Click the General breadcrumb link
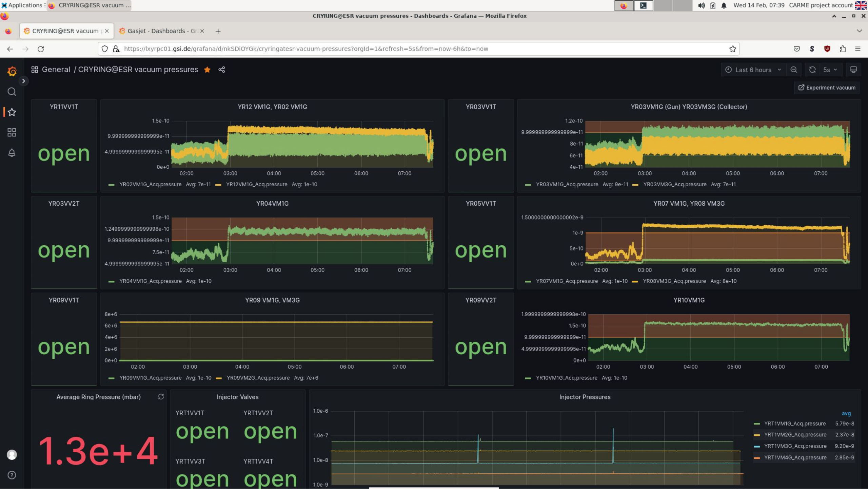Viewport: 868px width, 490px height. [x=56, y=70]
